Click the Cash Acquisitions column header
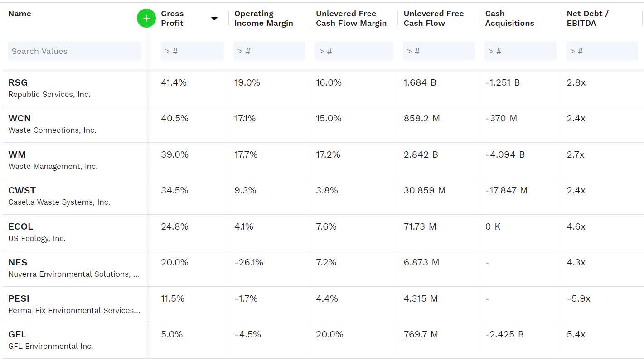The height and width of the screenshot is (361, 644). (509, 19)
